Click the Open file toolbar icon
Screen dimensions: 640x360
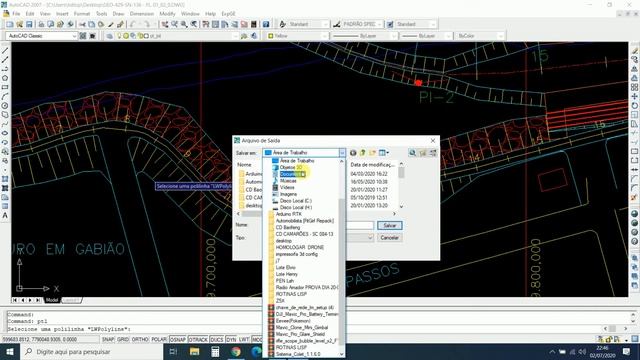pos(19,24)
